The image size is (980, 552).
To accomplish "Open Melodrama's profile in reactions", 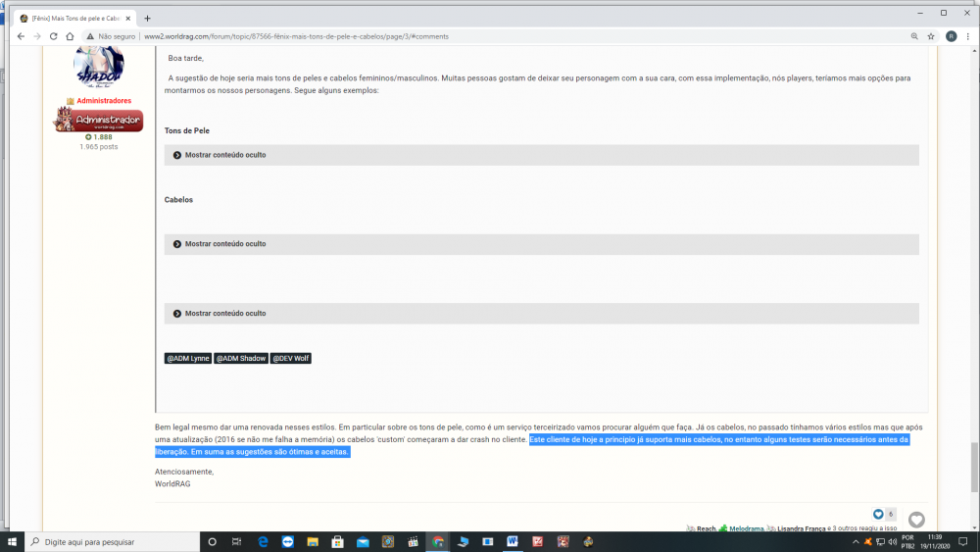I will click(x=746, y=528).
